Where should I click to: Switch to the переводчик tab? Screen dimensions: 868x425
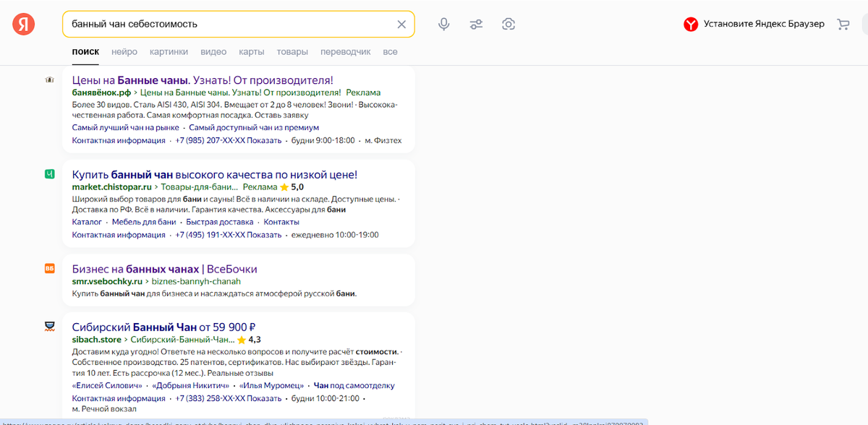tap(345, 52)
